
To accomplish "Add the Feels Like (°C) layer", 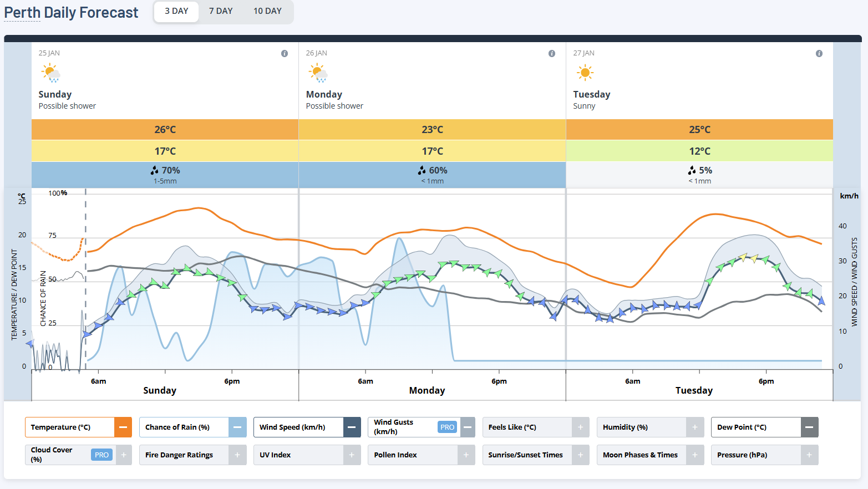I will point(580,427).
